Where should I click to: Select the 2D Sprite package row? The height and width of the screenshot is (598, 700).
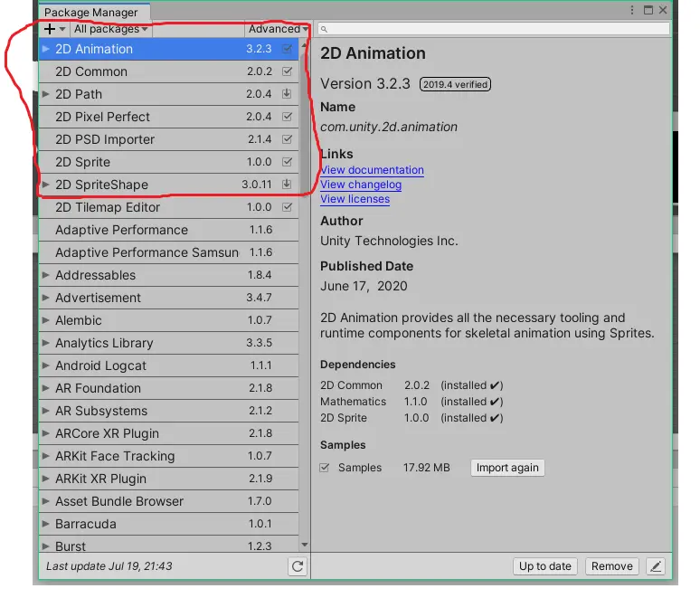point(169,162)
